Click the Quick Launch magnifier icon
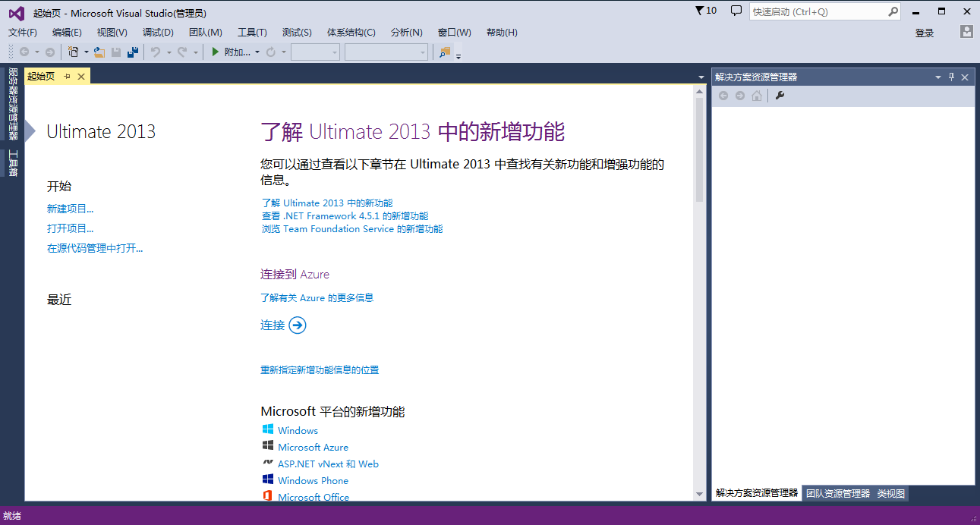This screenshot has width=980, height=525. click(893, 11)
